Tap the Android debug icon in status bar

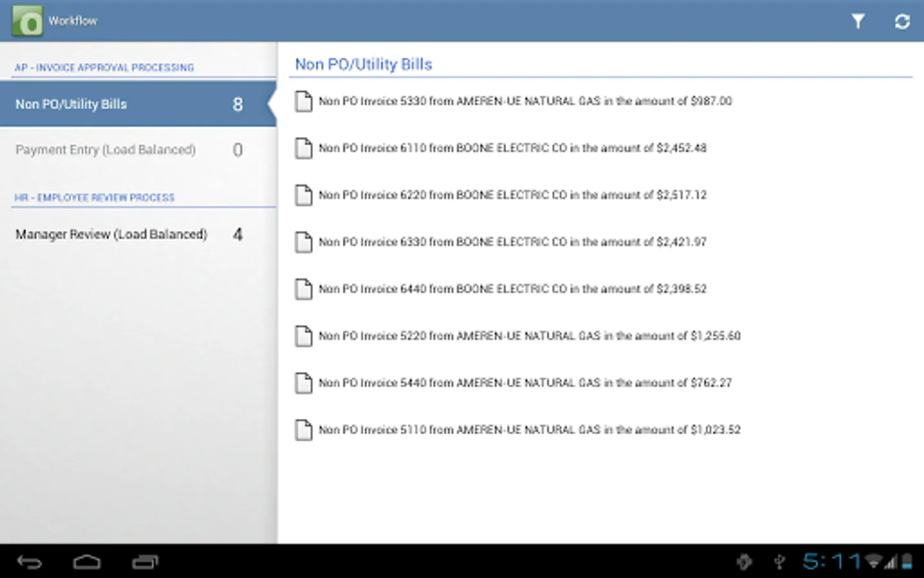pyautogui.click(x=744, y=562)
